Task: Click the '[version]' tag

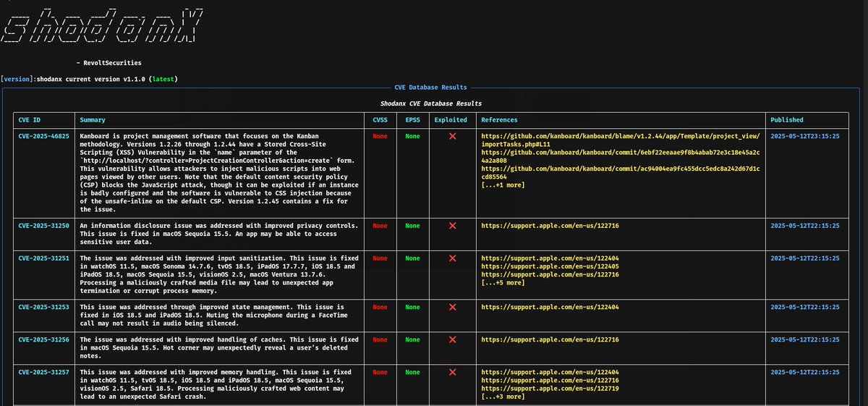Action: click(x=17, y=79)
